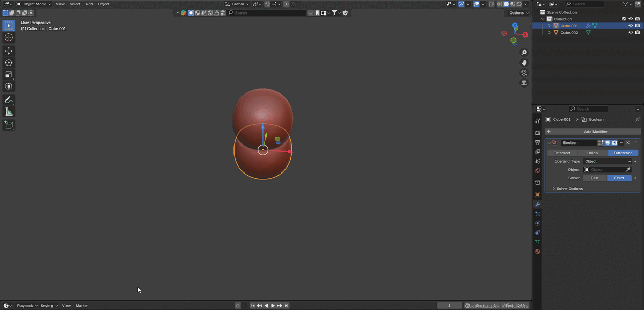Open the Physics properties tab
Image resolution: width=644 pixels, height=310 pixels.
tap(537, 223)
